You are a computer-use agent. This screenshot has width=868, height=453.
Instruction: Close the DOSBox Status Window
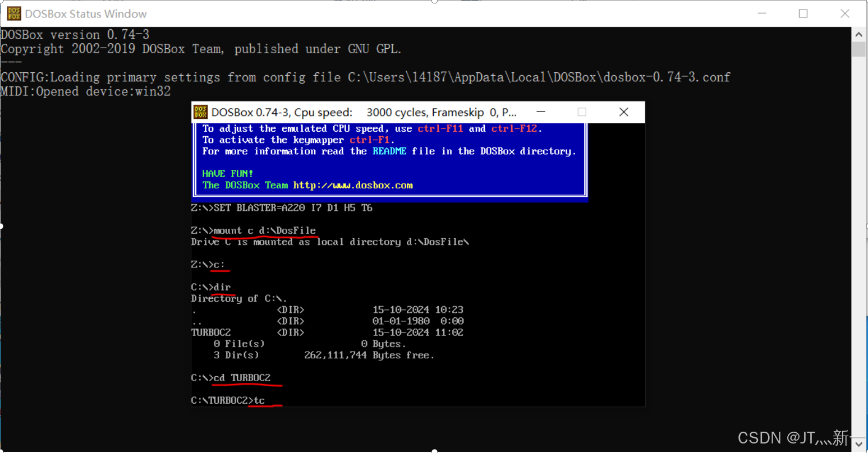(x=845, y=13)
